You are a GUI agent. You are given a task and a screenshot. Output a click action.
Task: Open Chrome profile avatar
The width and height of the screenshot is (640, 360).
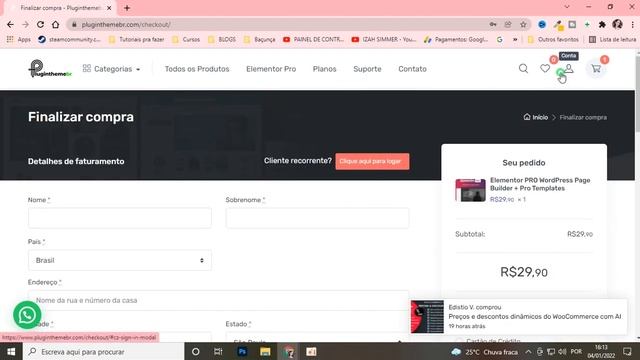tap(617, 24)
